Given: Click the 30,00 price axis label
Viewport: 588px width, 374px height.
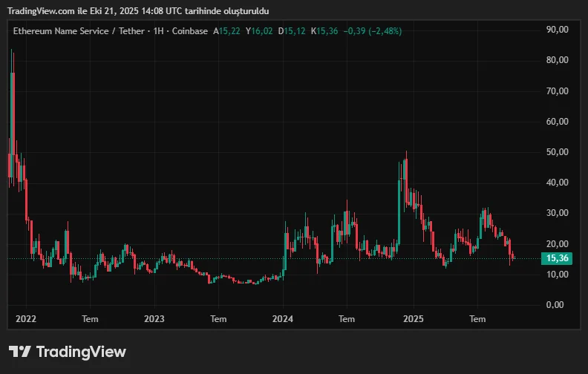Looking at the screenshot, I should 557,213.
